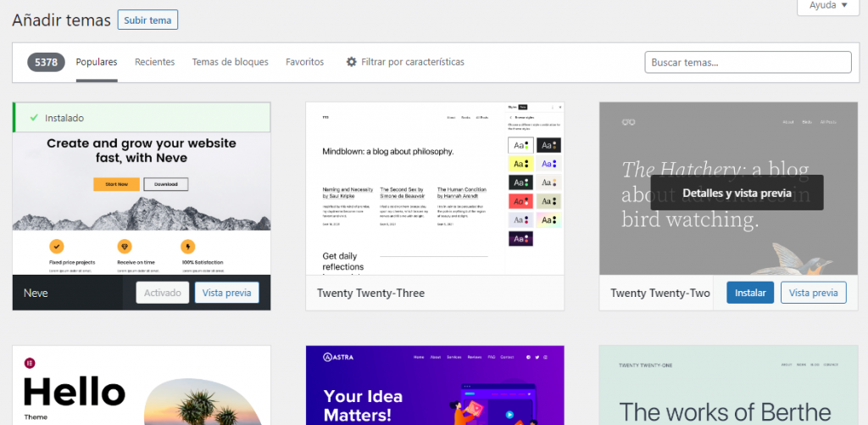Click the yellow Aa style swatch

tap(521, 164)
